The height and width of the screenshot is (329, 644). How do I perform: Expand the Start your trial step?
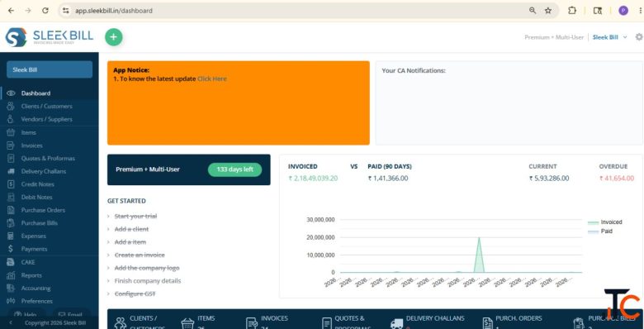click(108, 217)
